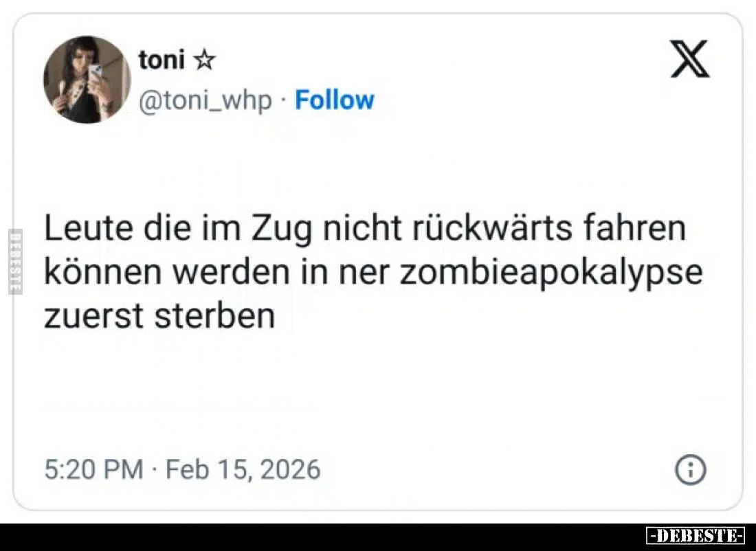The image size is (756, 551).
Task: Click the 5:20 PM time stamp
Action: (94, 469)
